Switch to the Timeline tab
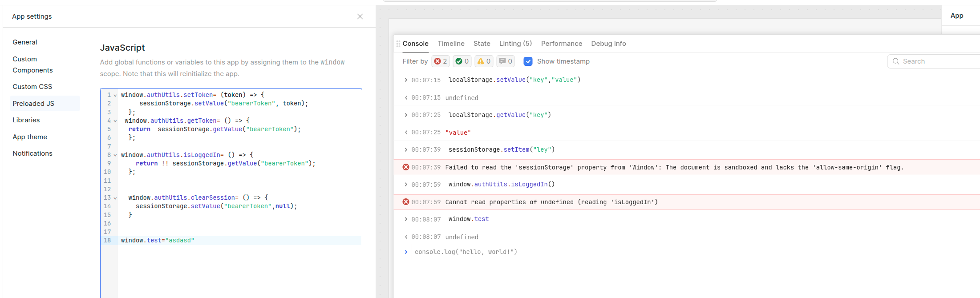Screen dimensions: 980x298 click(451, 44)
